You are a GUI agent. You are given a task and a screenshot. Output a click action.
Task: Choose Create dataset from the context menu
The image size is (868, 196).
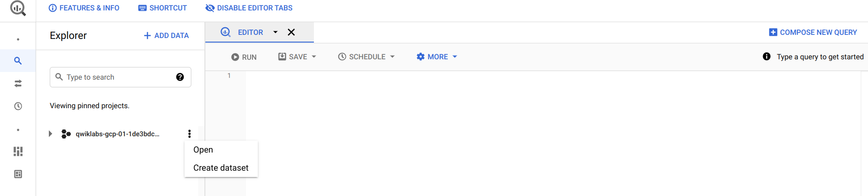(x=221, y=168)
